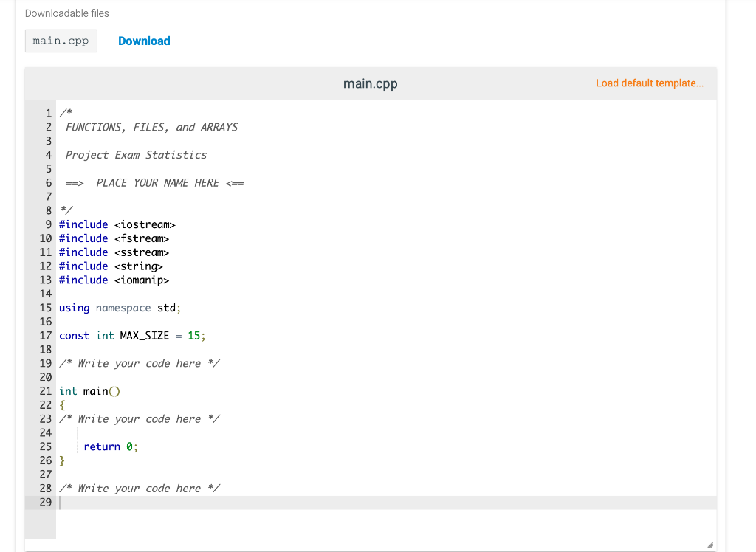Click the Write your code here comment on line 19
756x552 pixels.
(x=140, y=363)
